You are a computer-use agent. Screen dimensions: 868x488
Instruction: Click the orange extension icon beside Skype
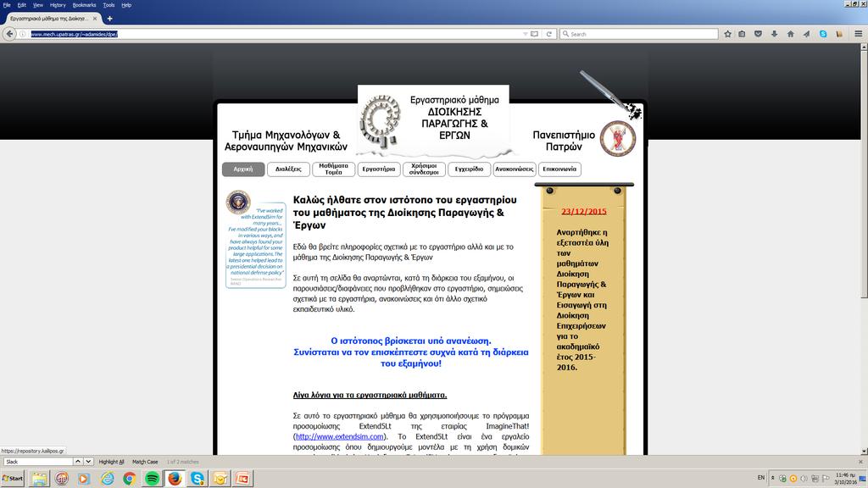coord(839,34)
